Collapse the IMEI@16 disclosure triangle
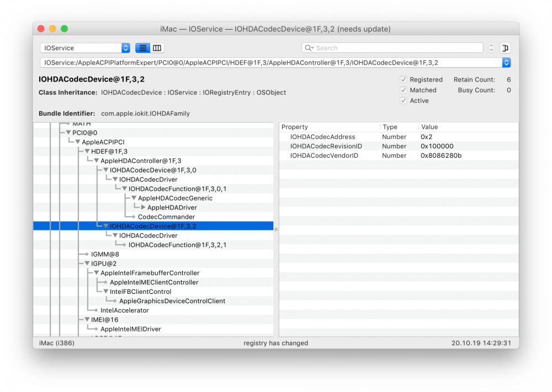552x392 pixels. [x=87, y=319]
